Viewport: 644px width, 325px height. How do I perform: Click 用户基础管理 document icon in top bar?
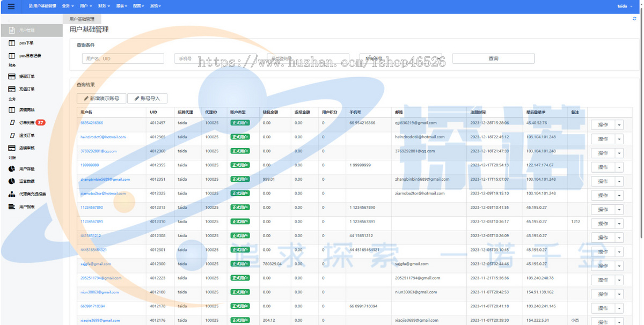[31, 6]
